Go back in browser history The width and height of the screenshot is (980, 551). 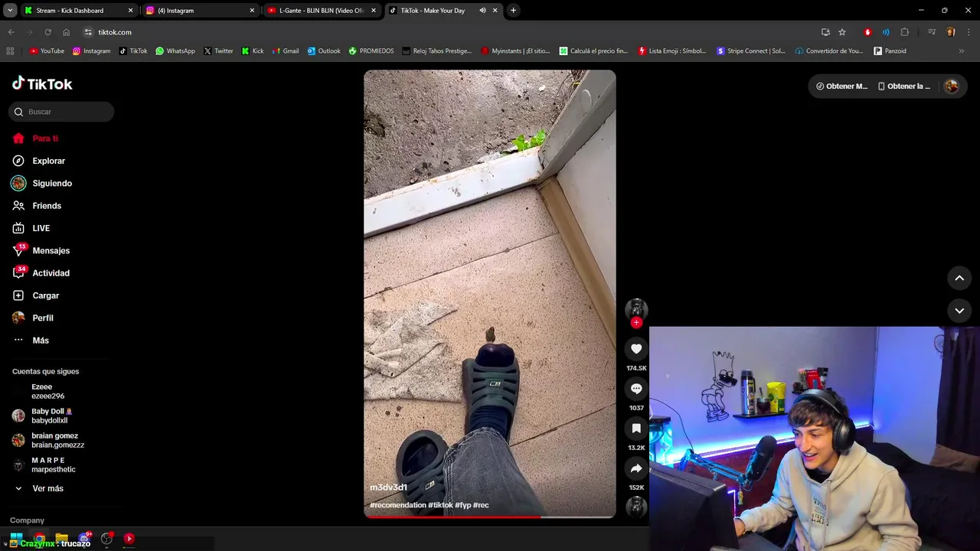[x=11, y=32]
